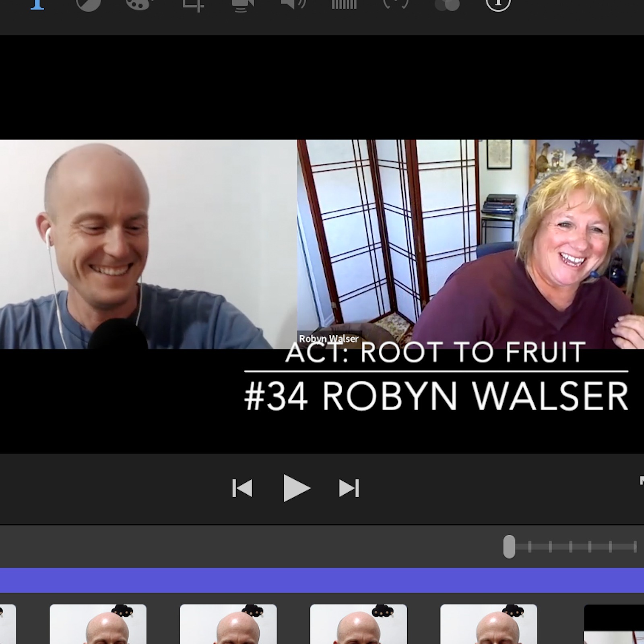Open Noise Reduction and Equalizer
The height and width of the screenshot is (644, 644).
coord(344,4)
